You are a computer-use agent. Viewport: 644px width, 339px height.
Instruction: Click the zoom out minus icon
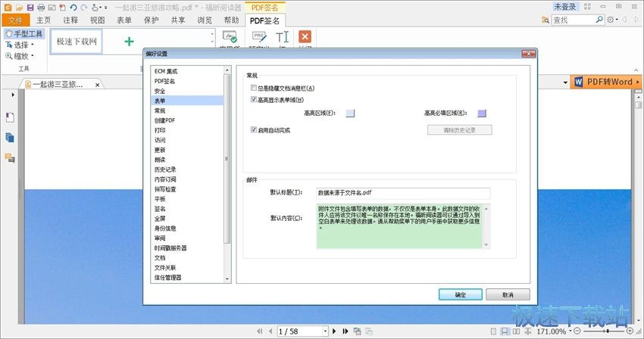[577, 331]
